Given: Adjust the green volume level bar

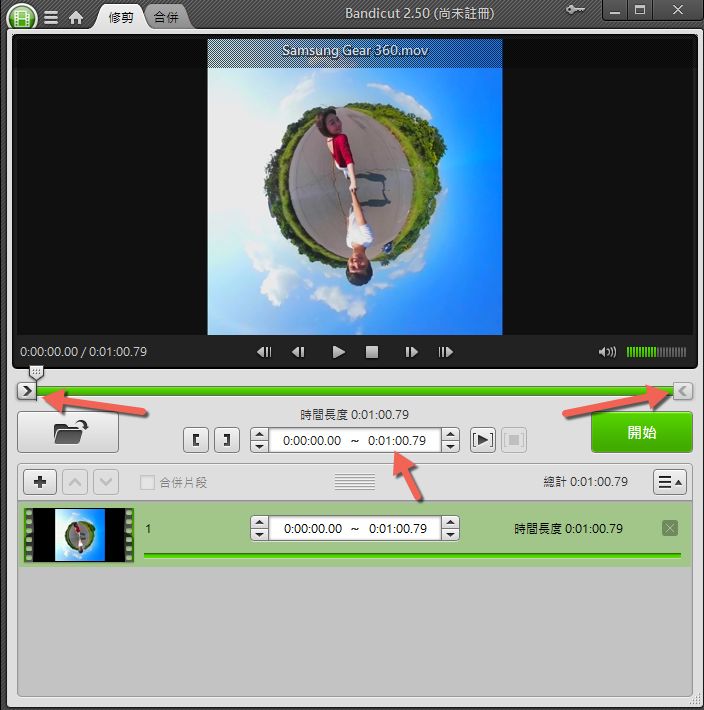Looking at the screenshot, I should tap(656, 352).
